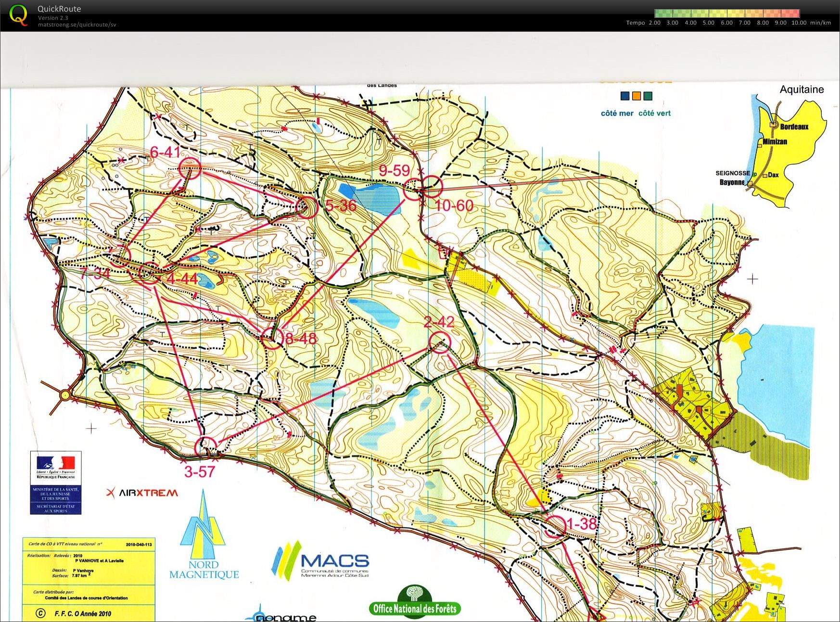Click the 10.00 tempo scale label
This screenshot has height=622, width=840.
[799, 23]
